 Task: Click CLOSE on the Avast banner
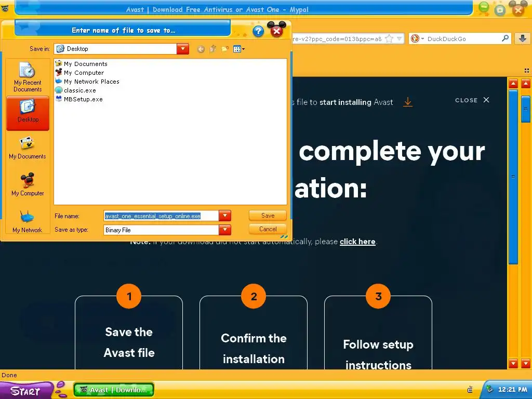472,100
